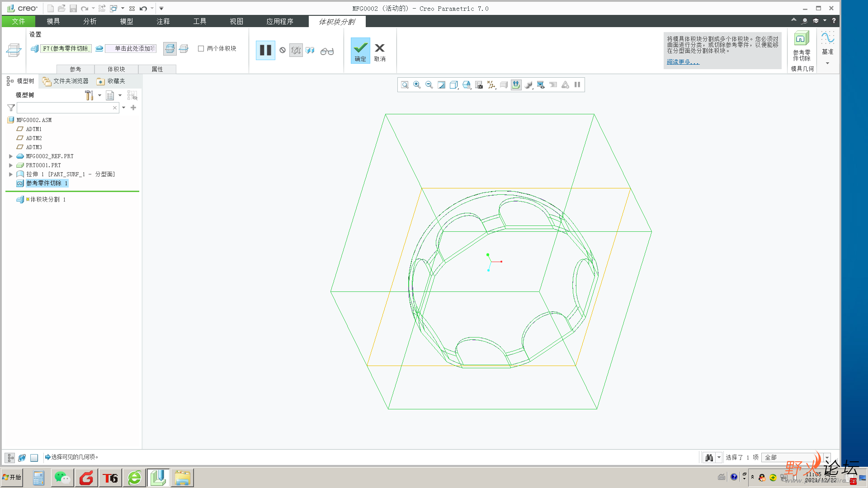Toggle the attached preview icon
This screenshot has width=868, height=488.
click(310, 50)
